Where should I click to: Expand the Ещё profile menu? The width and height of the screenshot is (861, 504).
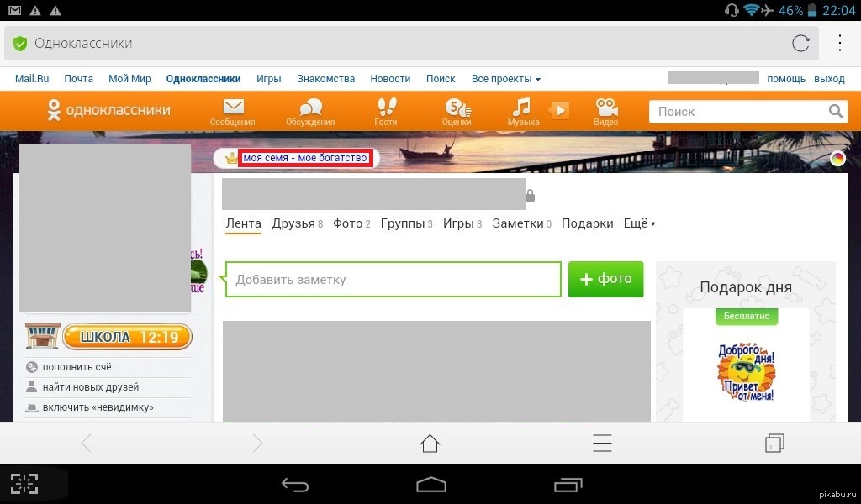click(639, 223)
